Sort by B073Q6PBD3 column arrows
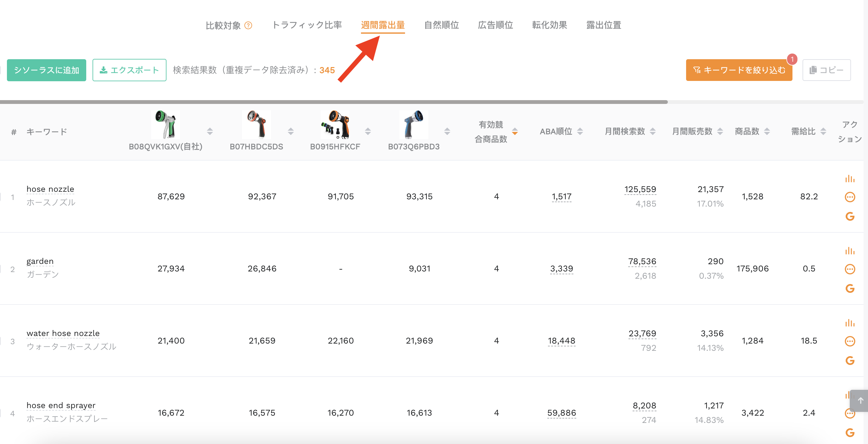 pos(447,132)
